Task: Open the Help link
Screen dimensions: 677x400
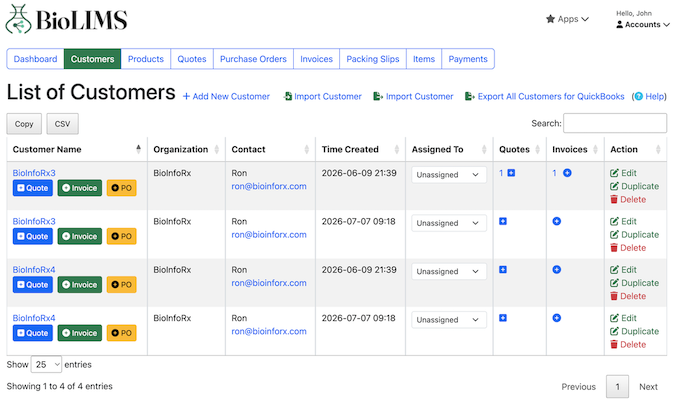Action: 650,96
